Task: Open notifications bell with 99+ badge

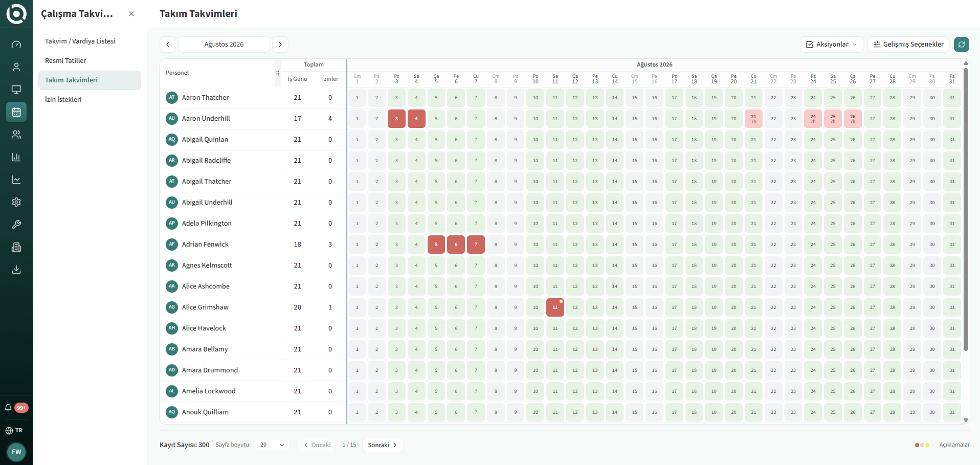Action: pyautogui.click(x=16, y=408)
